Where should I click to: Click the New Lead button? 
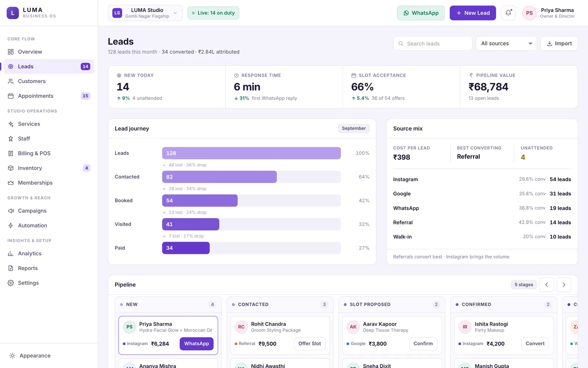click(473, 13)
